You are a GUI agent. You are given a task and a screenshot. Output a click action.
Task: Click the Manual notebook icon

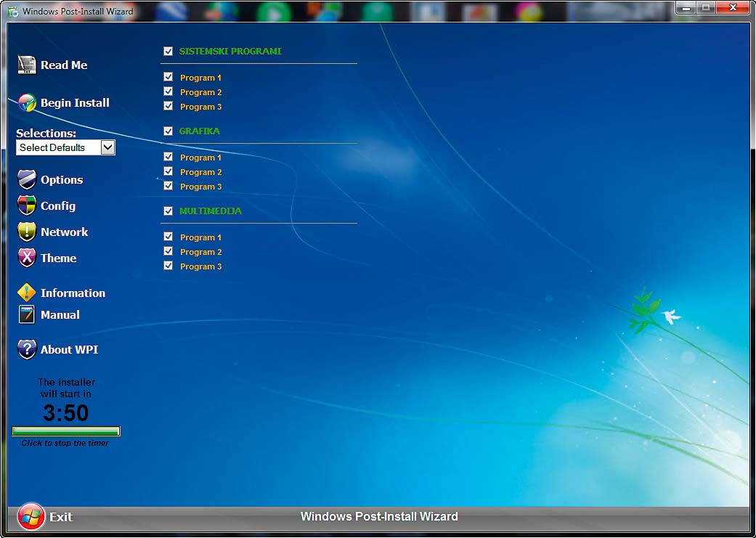(27, 314)
